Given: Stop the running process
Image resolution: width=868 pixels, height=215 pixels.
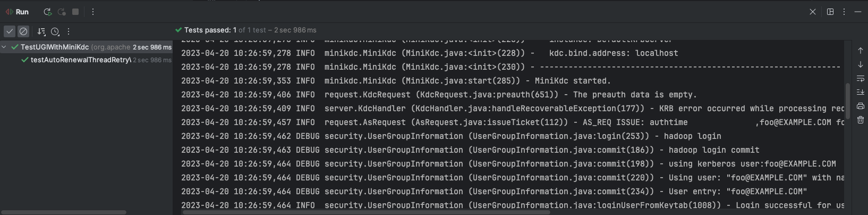Looking at the screenshot, I should 75,12.
